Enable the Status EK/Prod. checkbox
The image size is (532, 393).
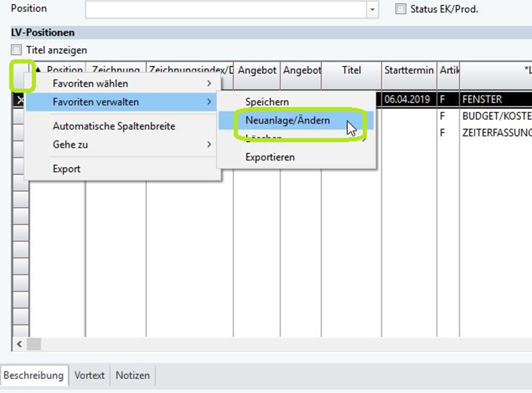tap(401, 9)
